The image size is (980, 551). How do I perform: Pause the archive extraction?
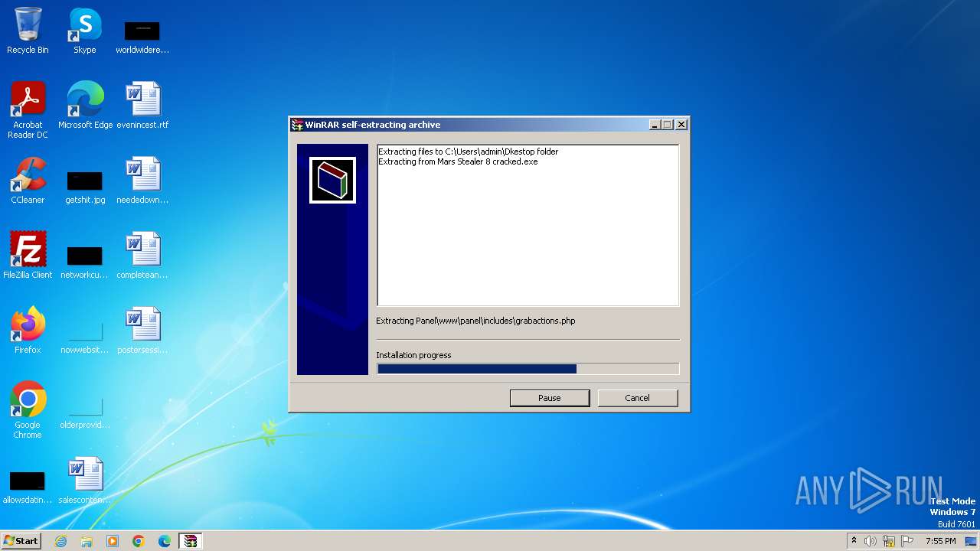pos(550,398)
